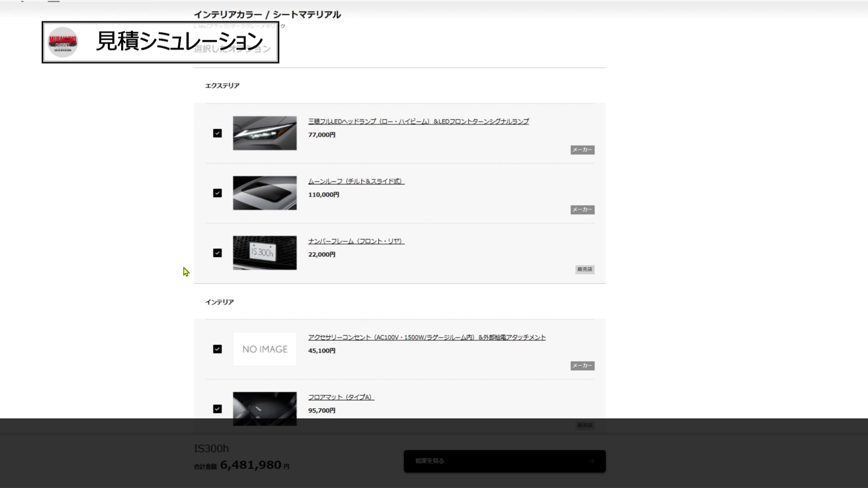Click the NO IMAGE placeholder thumbnail
Viewport: 868px width, 488px height.
[x=265, y=349]
